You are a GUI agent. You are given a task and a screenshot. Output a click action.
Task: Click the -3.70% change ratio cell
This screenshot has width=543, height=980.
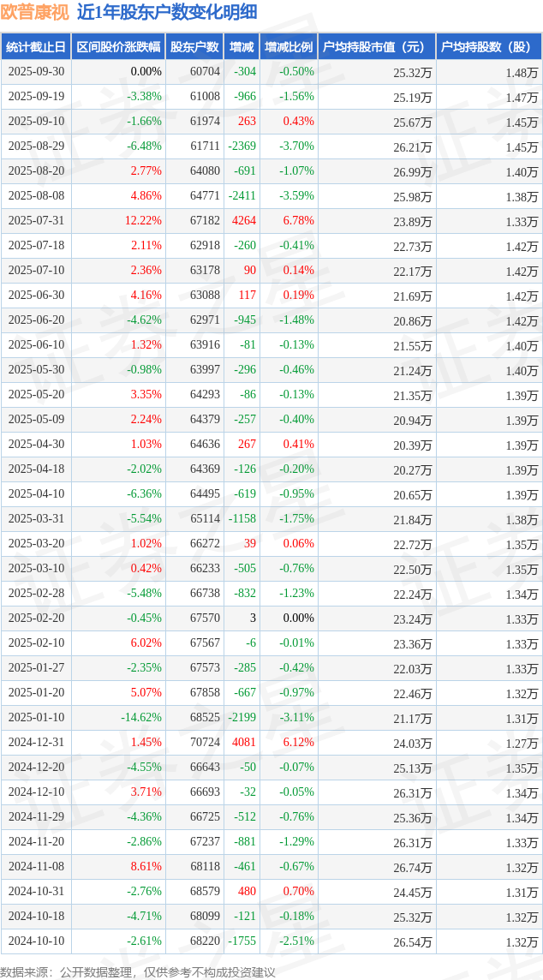tap(296, 146)
